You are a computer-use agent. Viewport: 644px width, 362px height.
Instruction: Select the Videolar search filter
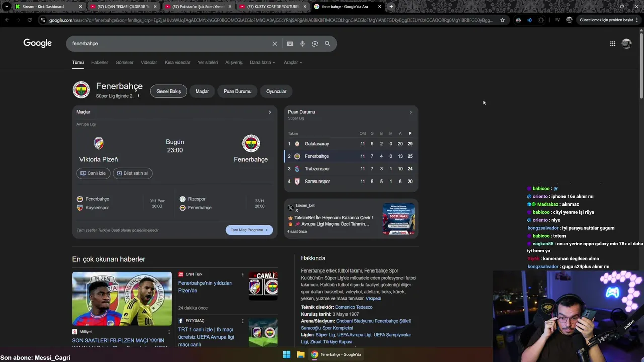click(x=149, y=63)
